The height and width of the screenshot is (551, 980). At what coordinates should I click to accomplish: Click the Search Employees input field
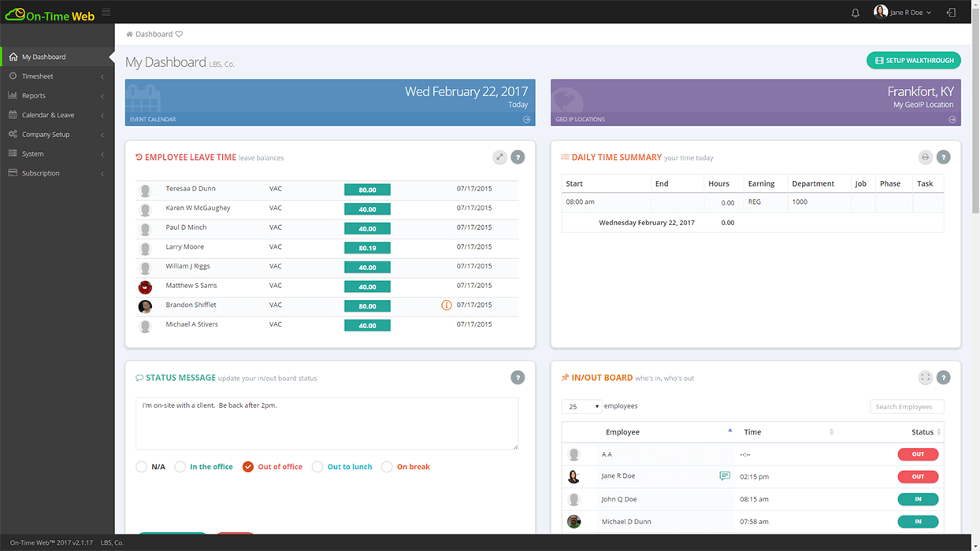(x=907, y=406)
